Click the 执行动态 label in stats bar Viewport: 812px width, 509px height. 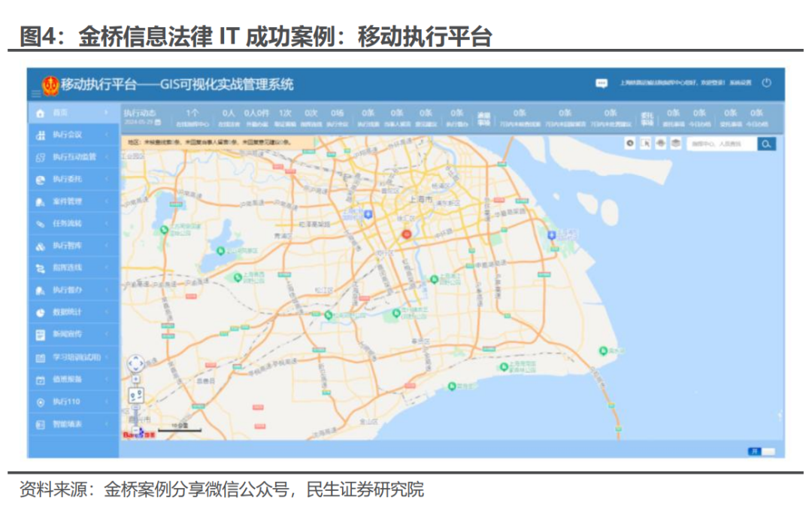(x=140, y=113)
